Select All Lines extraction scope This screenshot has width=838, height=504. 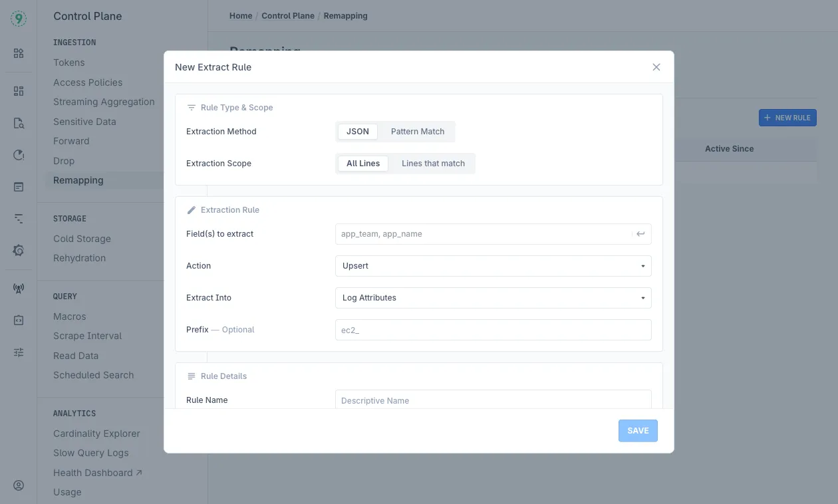363,164
